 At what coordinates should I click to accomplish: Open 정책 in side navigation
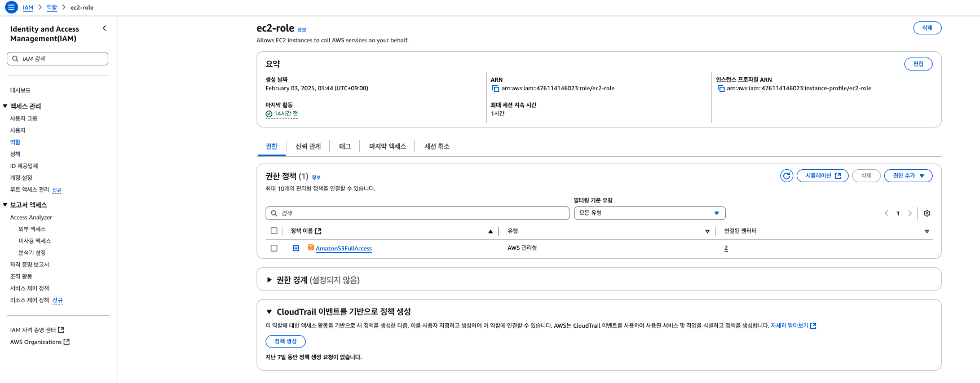coord(15,154)
